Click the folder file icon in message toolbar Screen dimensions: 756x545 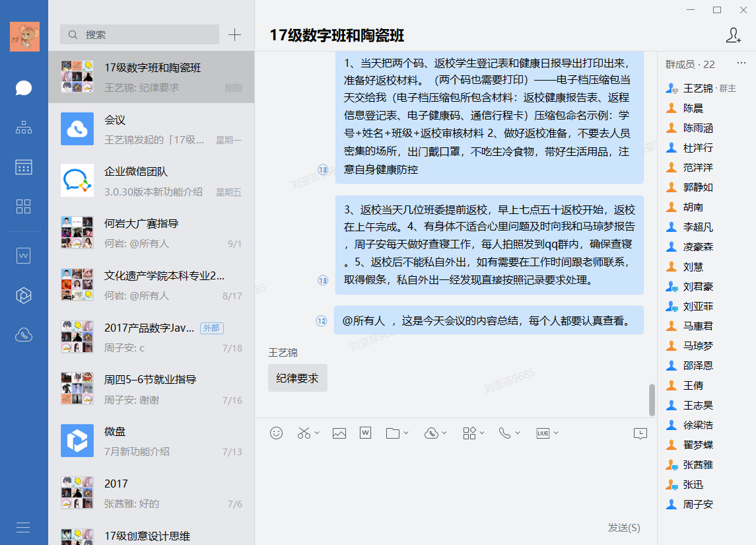point(393,433)
